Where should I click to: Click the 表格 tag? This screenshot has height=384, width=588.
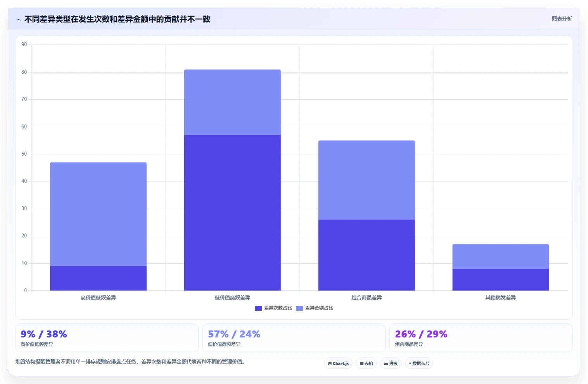click(x=366, y=363)
